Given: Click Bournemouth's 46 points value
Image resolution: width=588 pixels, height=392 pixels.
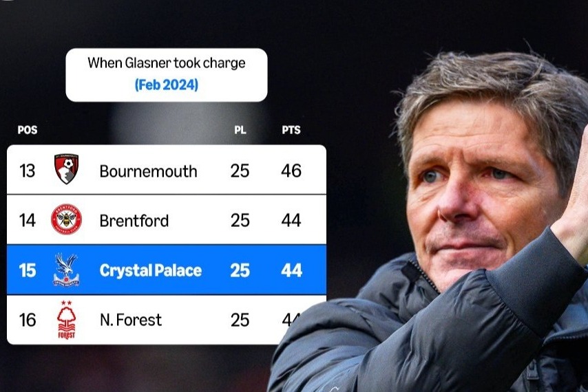Looking at the screenshot, I should [x=291, y=171].
